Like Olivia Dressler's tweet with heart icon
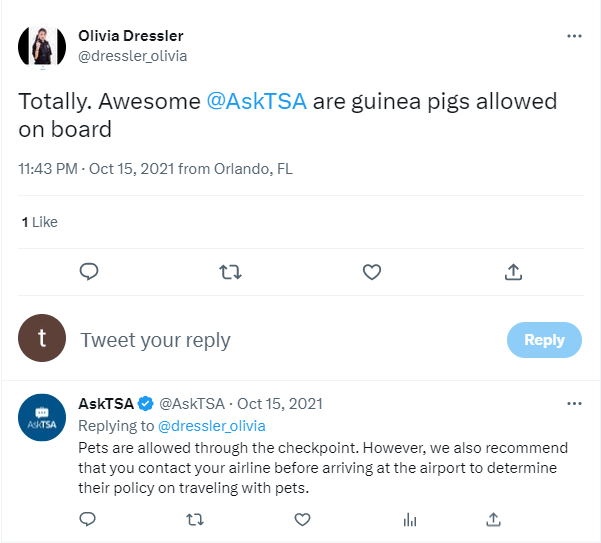The image size is (601, 543). pyautogui.click(x=372, y=271)
